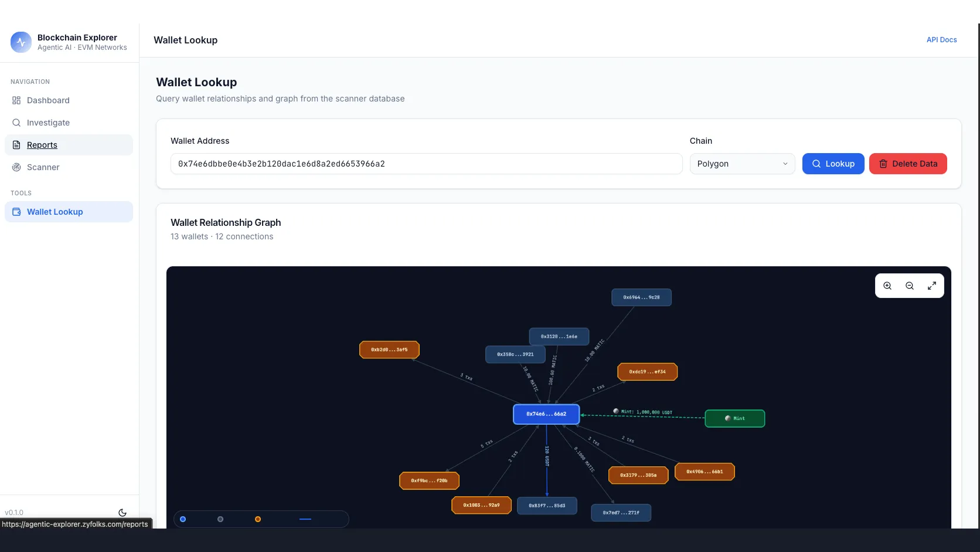Click the orange dot in graph legend
The width and height of the screenshot is (980, 552).
[x=258, y=519]
